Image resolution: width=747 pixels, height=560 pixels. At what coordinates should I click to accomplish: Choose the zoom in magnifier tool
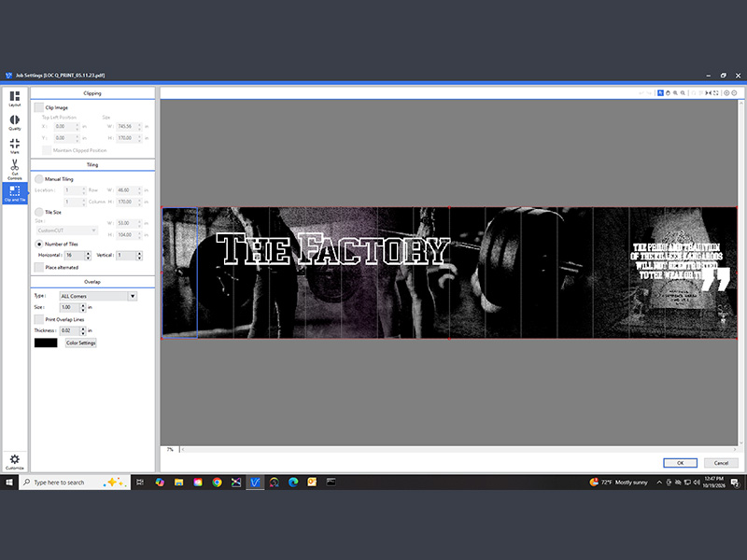point(675,92)
